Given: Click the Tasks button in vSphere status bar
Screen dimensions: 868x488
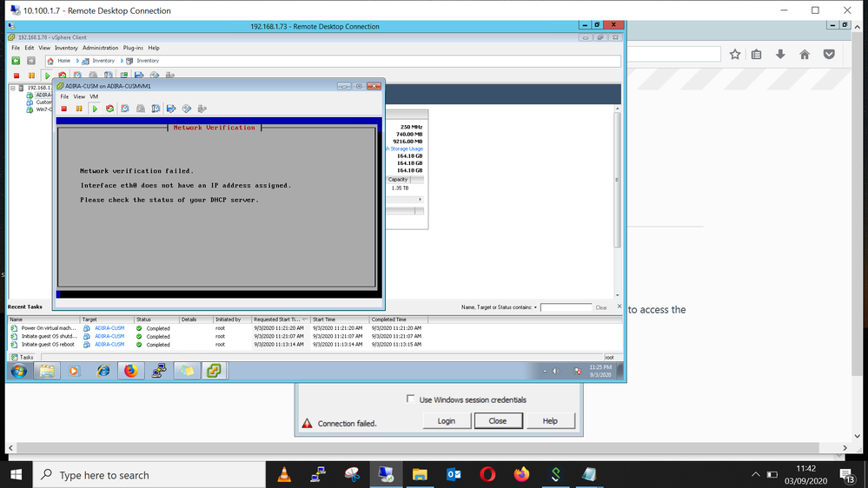Looking at the screenshot, I should pos(23,358).
